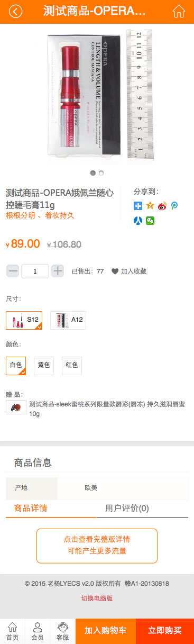
Task: Share to QQ Zone using the star icon
Action: pos(150,206)
